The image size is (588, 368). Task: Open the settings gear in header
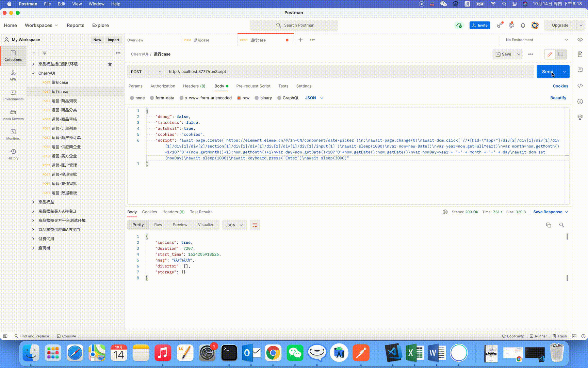pyautogui.click(x=511, y=25)
